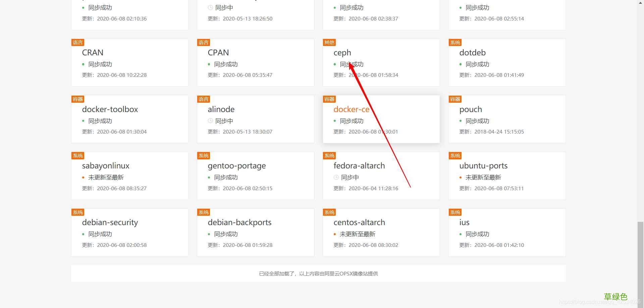The image size is (644, 308).
Task: Click 未更新至最新 status on sabayonlinux card
Action: 106,177
